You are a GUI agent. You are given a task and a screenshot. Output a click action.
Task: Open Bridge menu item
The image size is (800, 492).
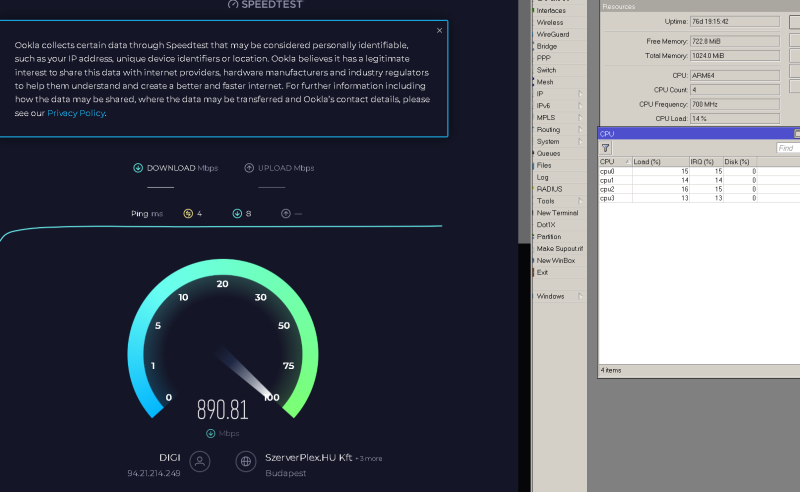(x=546, y=46)
